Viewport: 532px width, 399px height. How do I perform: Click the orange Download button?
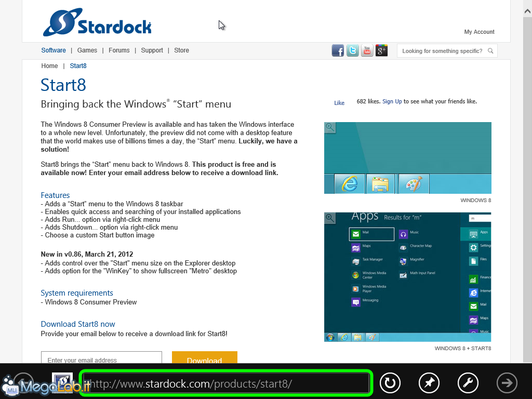pos(205,357)
